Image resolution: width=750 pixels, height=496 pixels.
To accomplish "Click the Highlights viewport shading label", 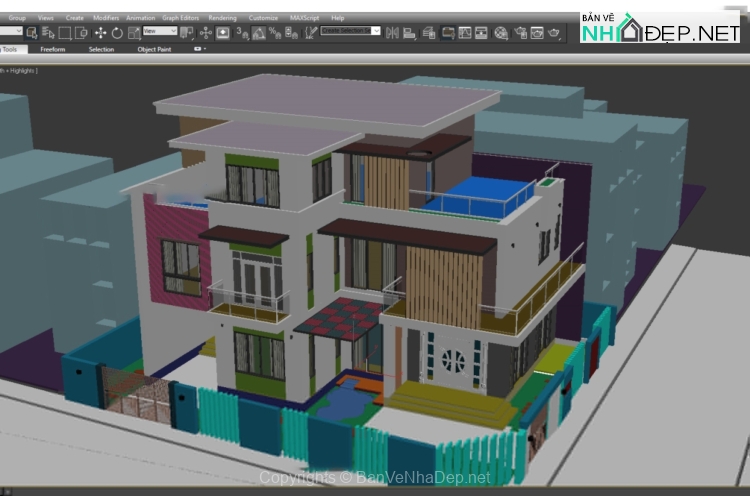I will click(22, 70).
